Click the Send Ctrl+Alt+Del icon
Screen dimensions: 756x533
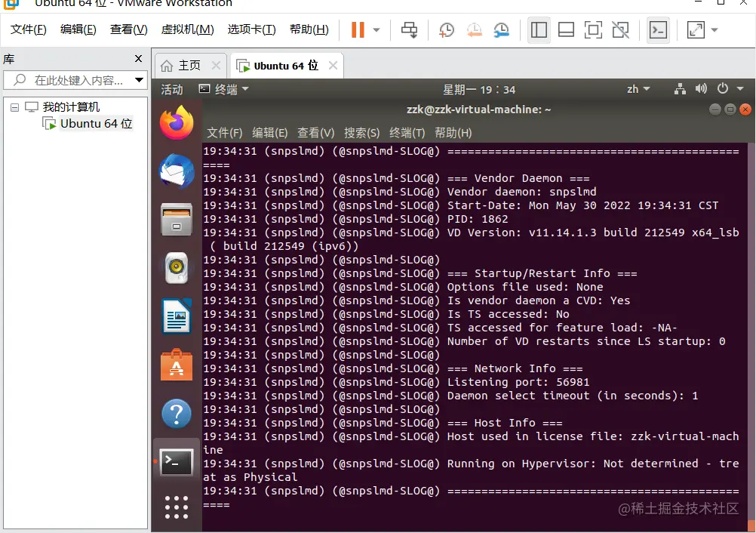410,30
